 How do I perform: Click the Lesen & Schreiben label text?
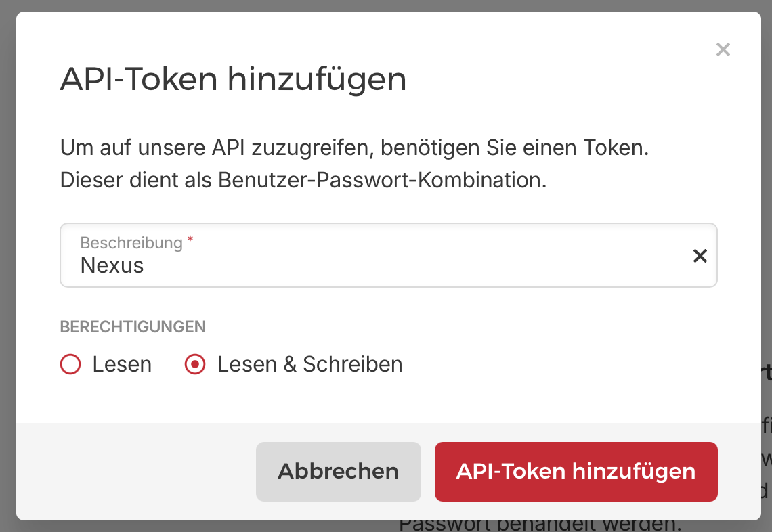pos(309,365)
